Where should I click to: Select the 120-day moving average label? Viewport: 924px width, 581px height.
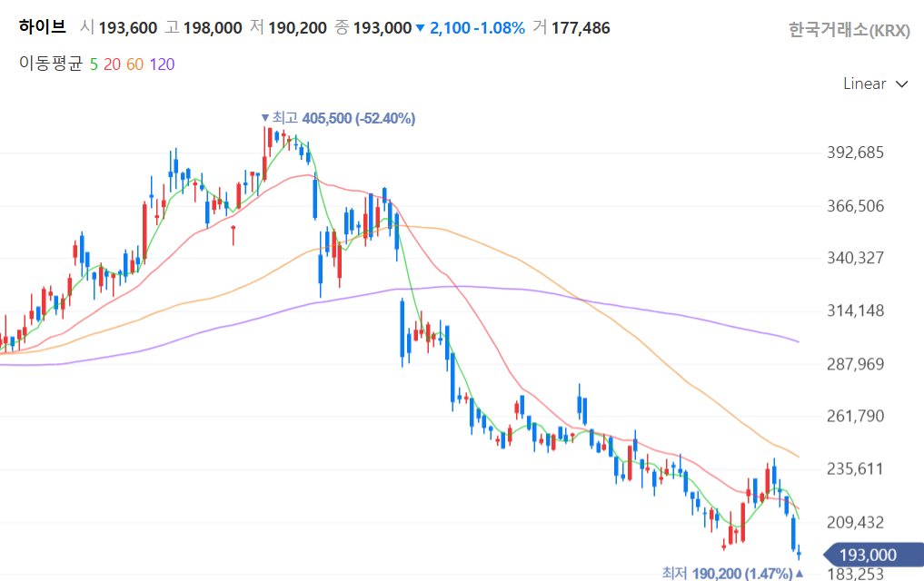click(x=162, y=64)
